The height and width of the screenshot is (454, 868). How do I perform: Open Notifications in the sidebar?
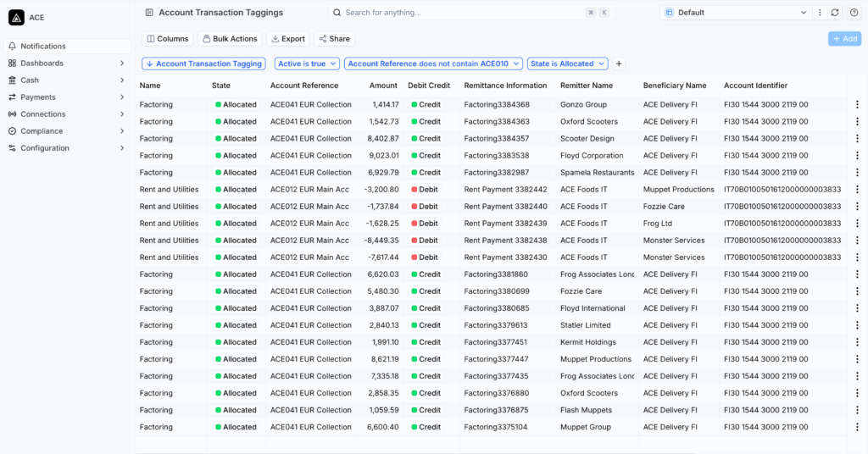[x=67, y=46]
